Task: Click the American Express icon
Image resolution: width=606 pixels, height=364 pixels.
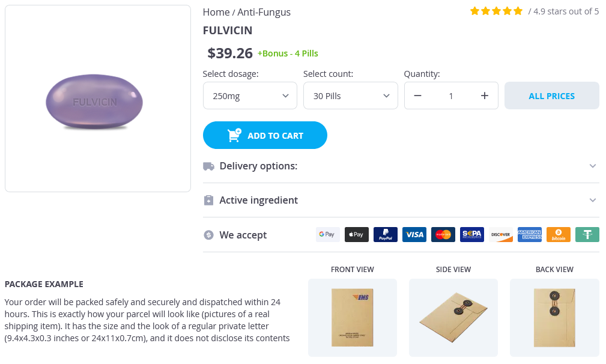Action: pyautogui.click(x=530, y=235)
